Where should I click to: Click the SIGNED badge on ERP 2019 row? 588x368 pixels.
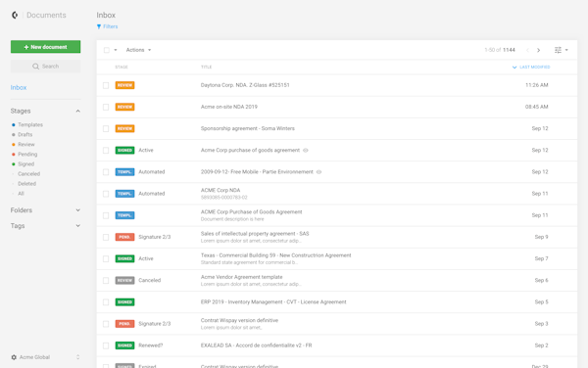pos(124,302)
